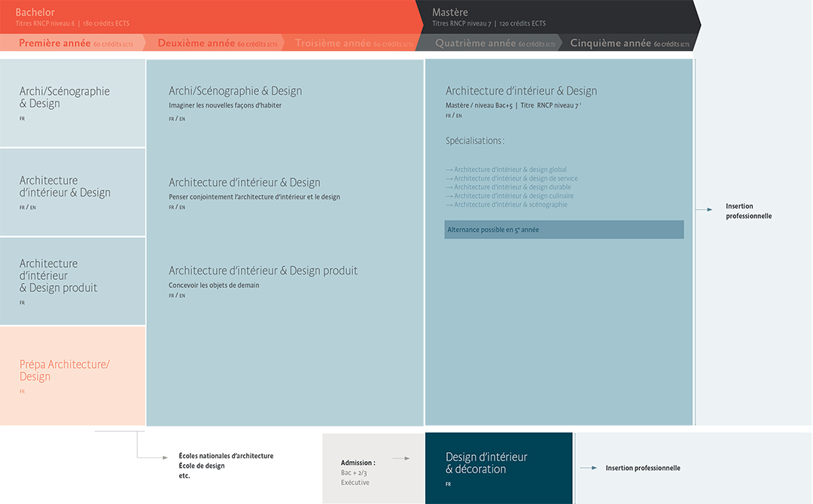Click the arrow before the bottom Insertion professionnelle label

(x=588, y=468)
